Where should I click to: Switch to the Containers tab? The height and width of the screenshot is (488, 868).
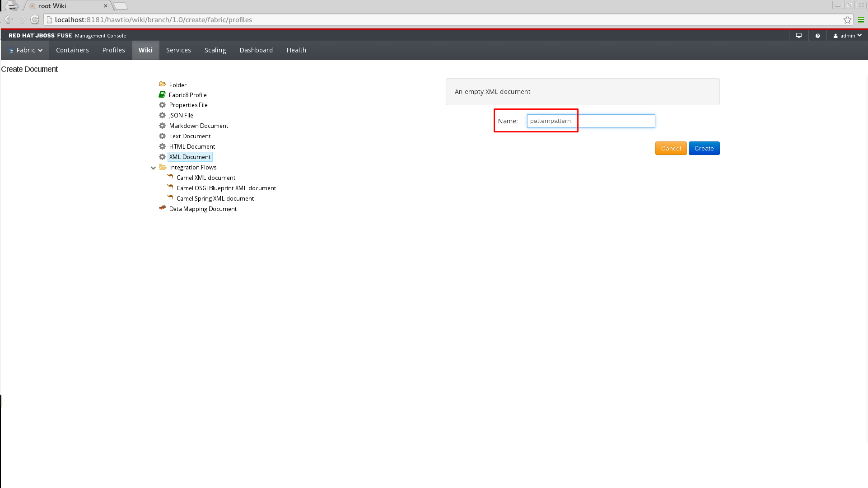coord(72,50)
